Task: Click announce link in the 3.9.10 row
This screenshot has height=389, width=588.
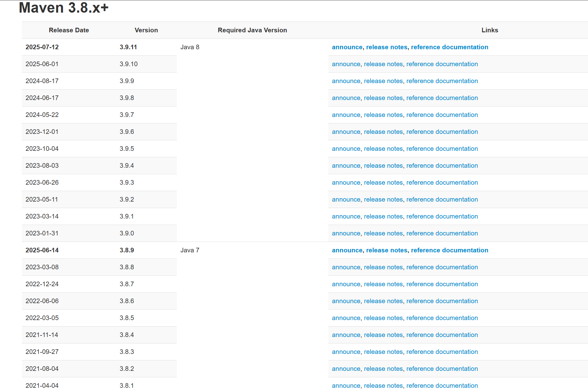Action: pos(346,64)
